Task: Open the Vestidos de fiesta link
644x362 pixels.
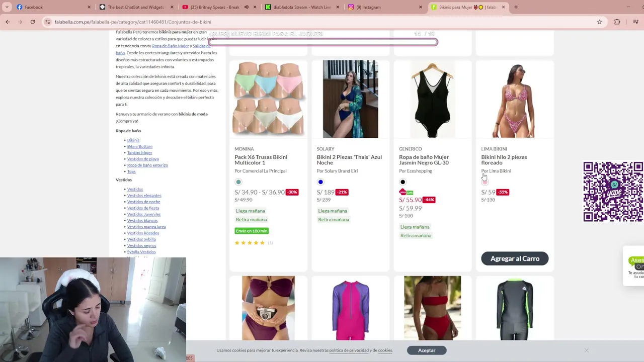Action: (x=143, y=208)
